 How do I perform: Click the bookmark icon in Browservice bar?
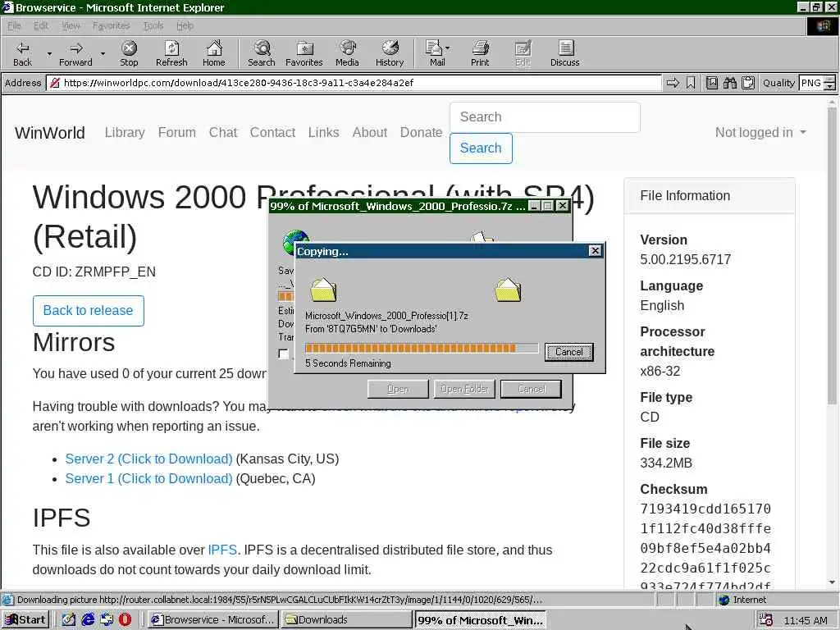[691, 83]
